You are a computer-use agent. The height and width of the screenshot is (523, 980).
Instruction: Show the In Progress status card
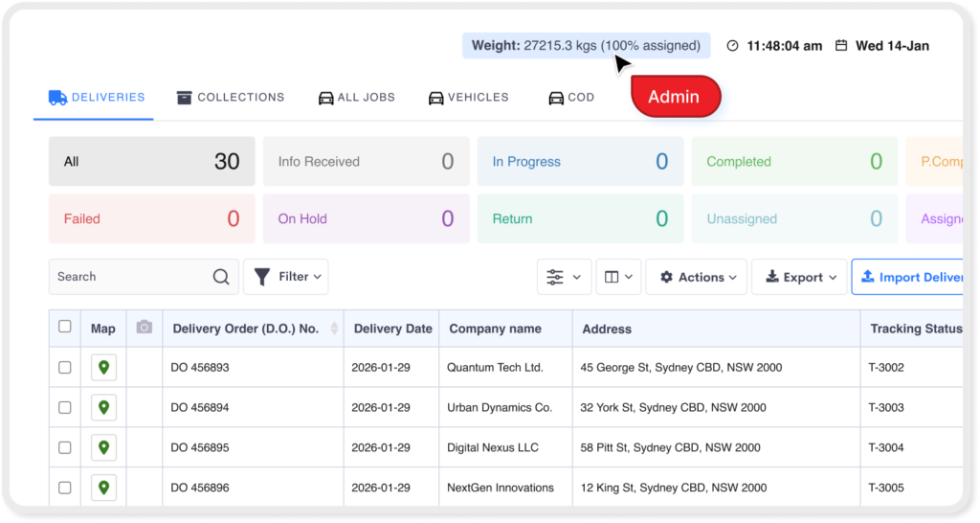[x=580, y=162]
